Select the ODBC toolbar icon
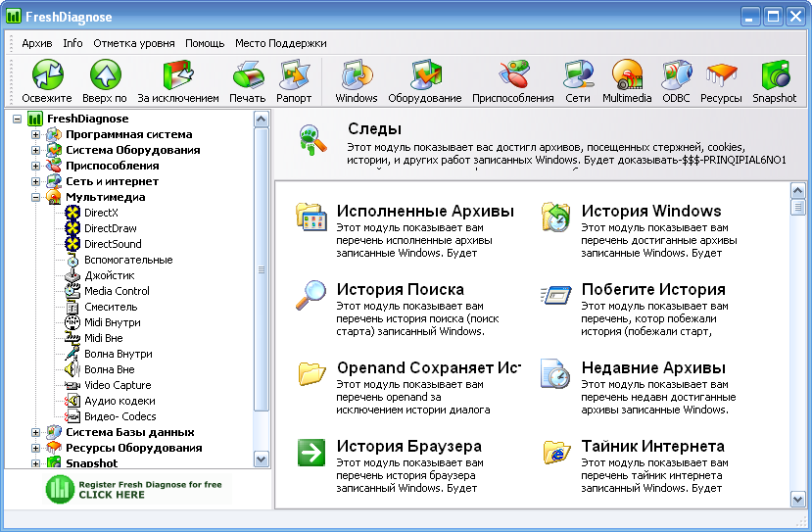812x532 pixels. tap(676, 75)
